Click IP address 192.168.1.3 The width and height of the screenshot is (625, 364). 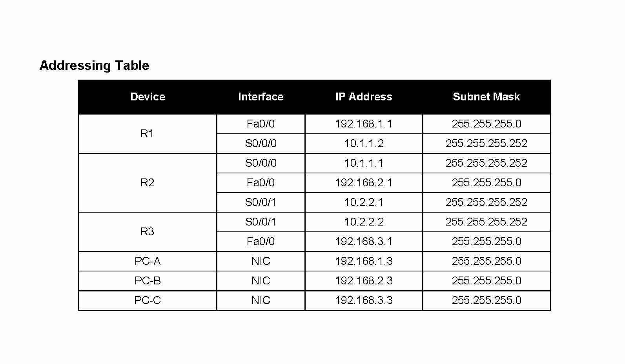(364, 261)
